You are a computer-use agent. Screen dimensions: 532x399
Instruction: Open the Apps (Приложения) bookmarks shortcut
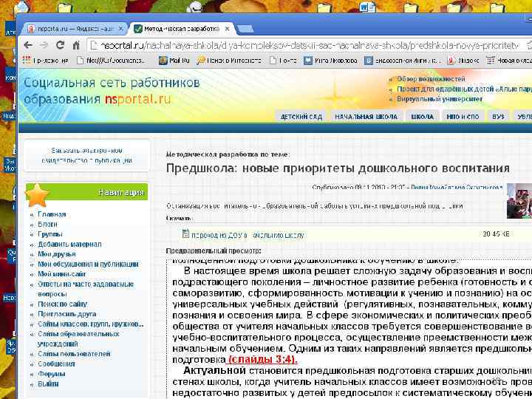tap(45, 61)
